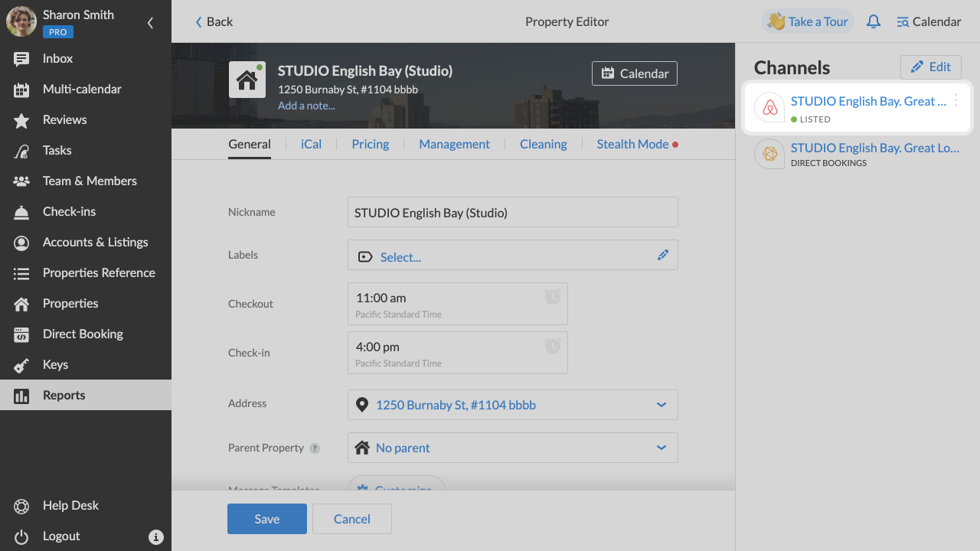Switch to the Pricing tab
This screenshot has height=551, width=980.
371,144
